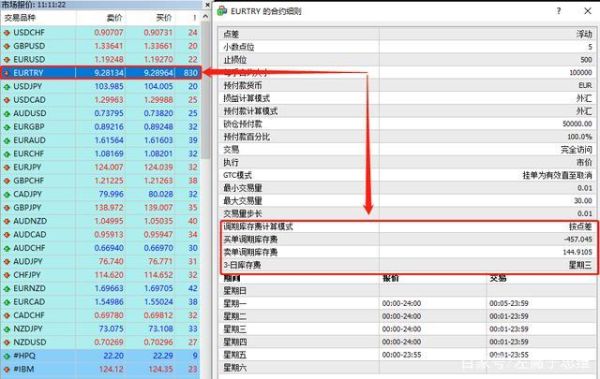Click the 最大交易量 value 30.00
The width and height of the screenshot is (600, 379).
(583, 201)
